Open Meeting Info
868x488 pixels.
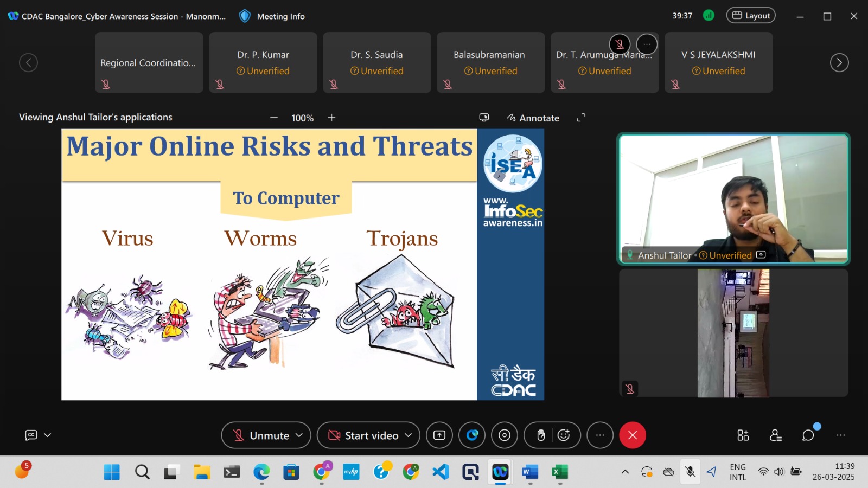click(272, 16)
